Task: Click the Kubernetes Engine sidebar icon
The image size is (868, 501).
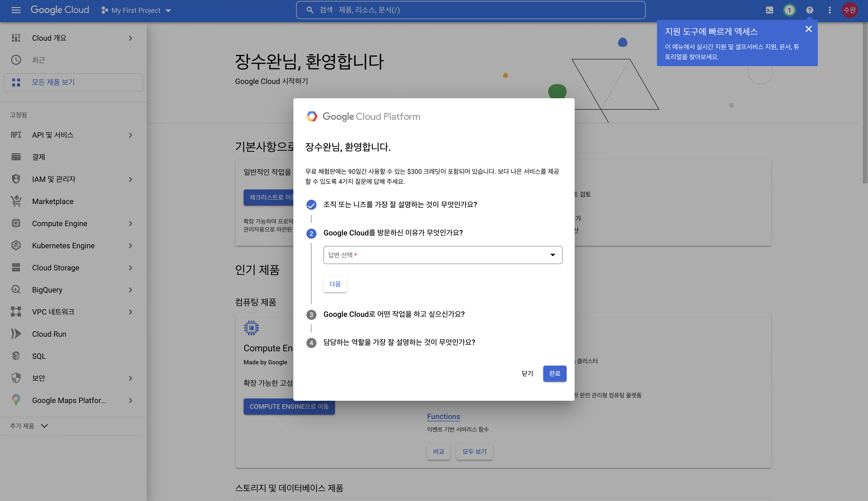Action: coord(16,245)
